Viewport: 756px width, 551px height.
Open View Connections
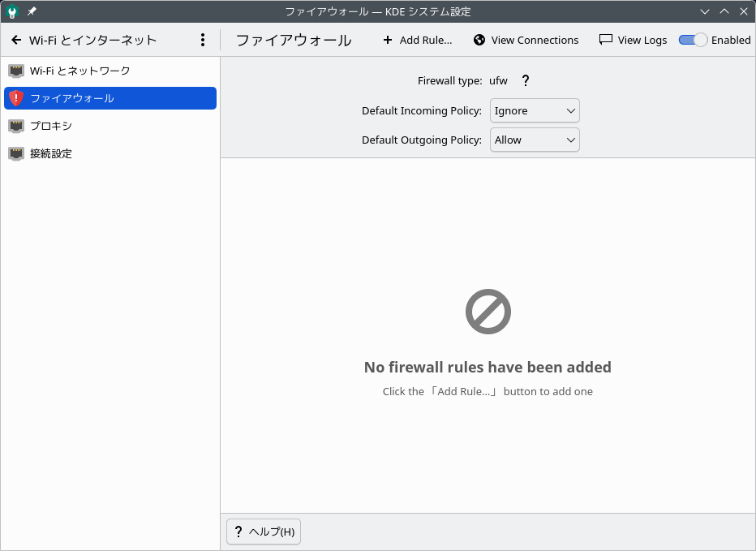pyautogui.click(x=526, y=40)
